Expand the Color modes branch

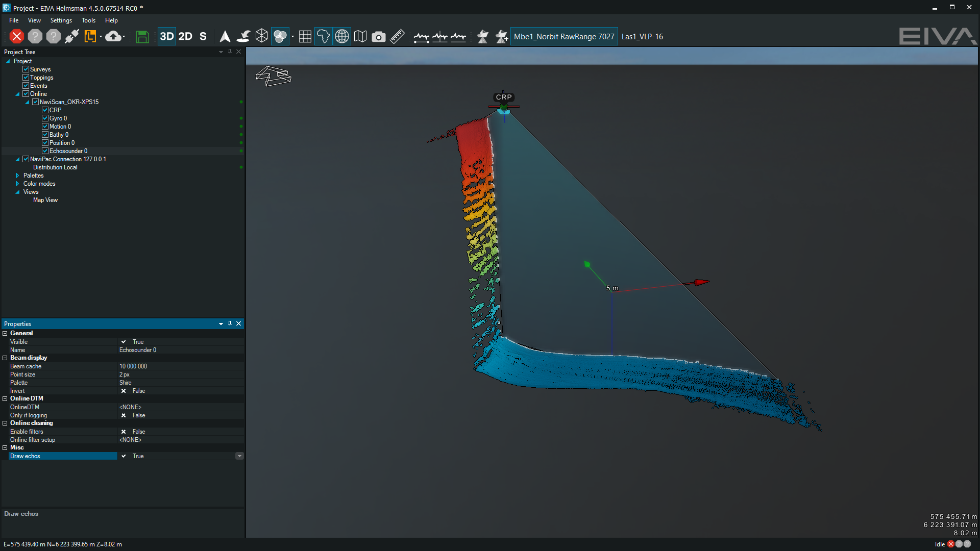click(17, 183)
